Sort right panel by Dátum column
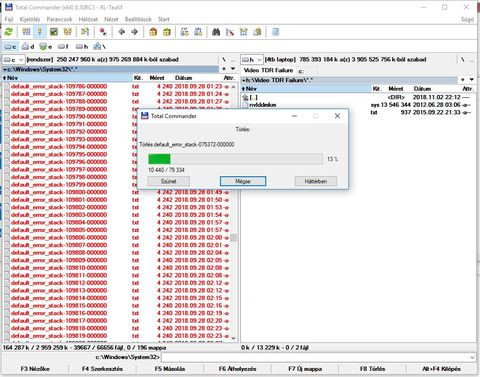 click(422, 89)
